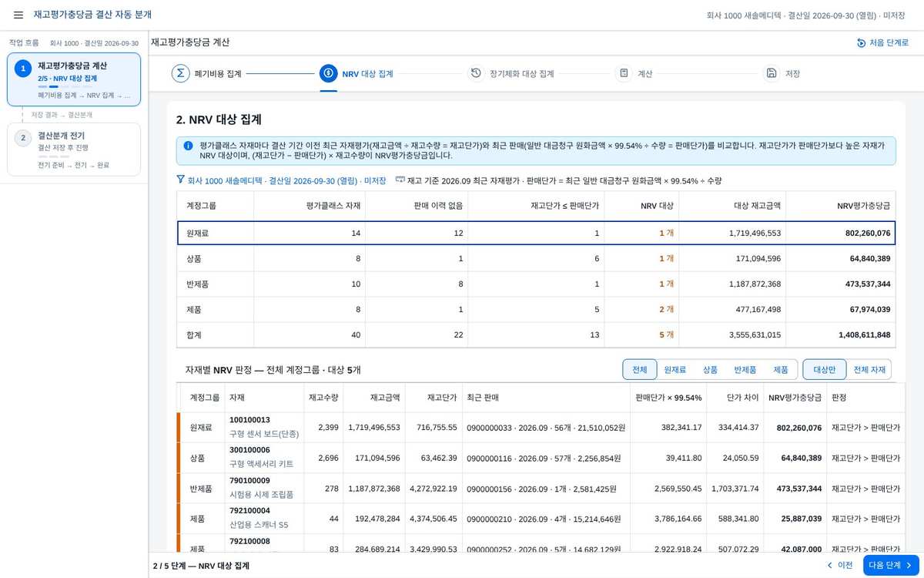Click the step 2 number badge

[23, 138]
